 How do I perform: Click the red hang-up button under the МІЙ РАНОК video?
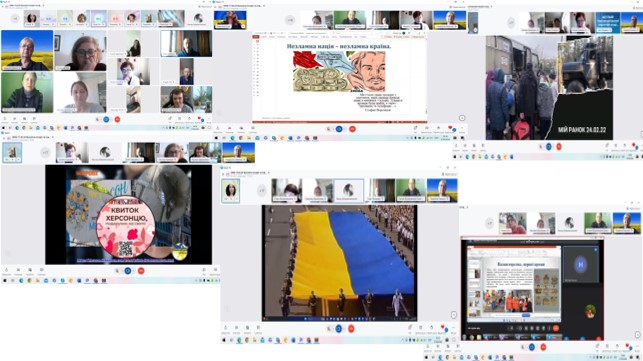(559, 146)
